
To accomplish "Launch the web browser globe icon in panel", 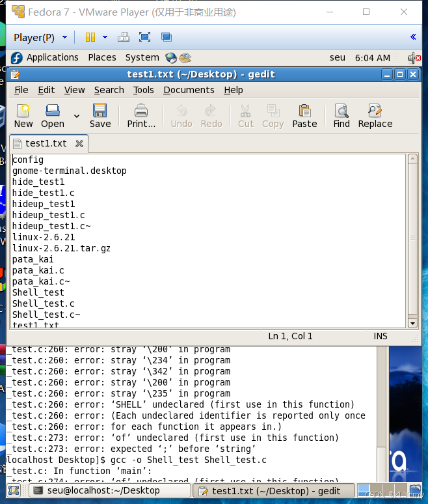I will tap(171, 58).
